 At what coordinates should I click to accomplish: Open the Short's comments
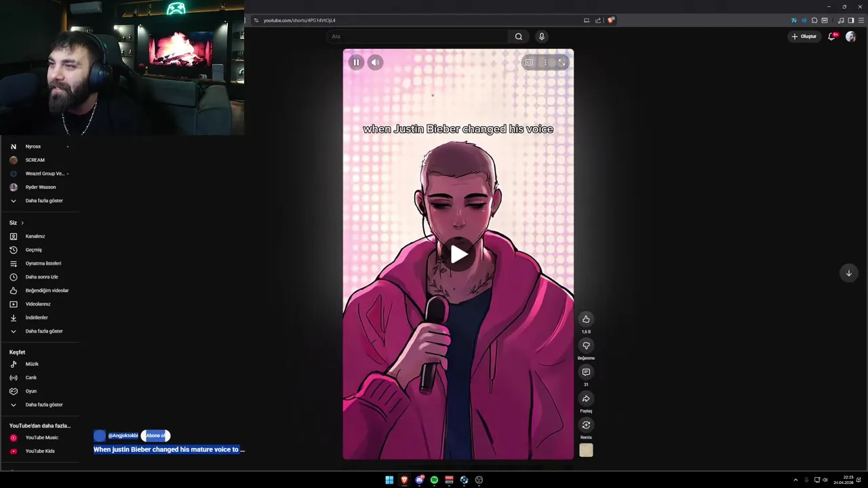(x=586, y=372)
